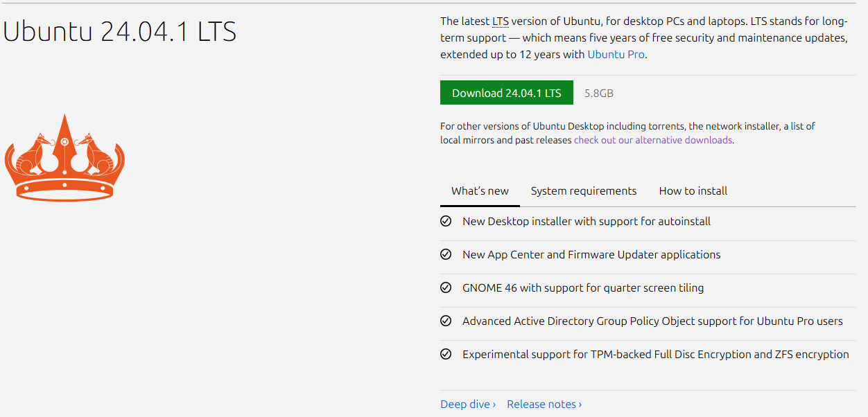Click check icon beside New Desktop installer
The width and height of the screenshot is (868, 417).
click(446, 222)
